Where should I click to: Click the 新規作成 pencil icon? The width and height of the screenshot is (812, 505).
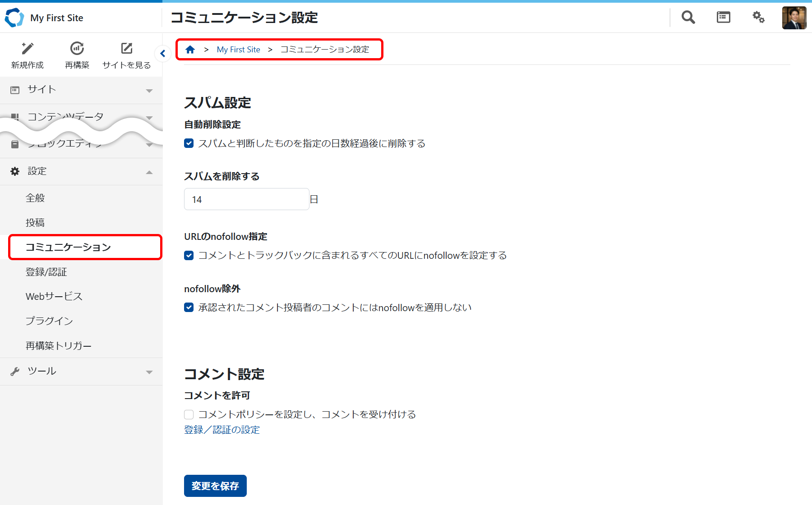28,49
